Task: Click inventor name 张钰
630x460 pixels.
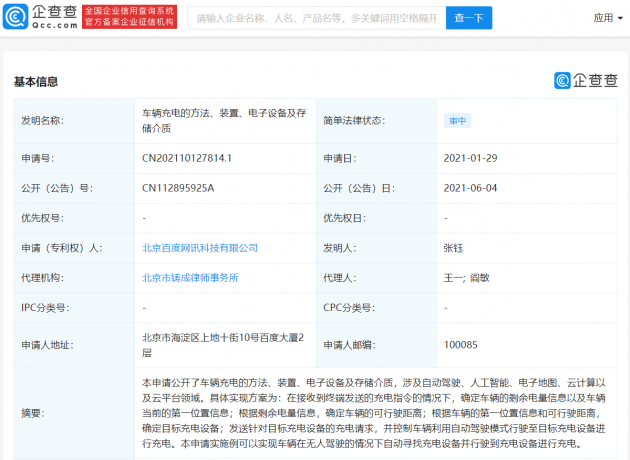Action: coord(454,247)
